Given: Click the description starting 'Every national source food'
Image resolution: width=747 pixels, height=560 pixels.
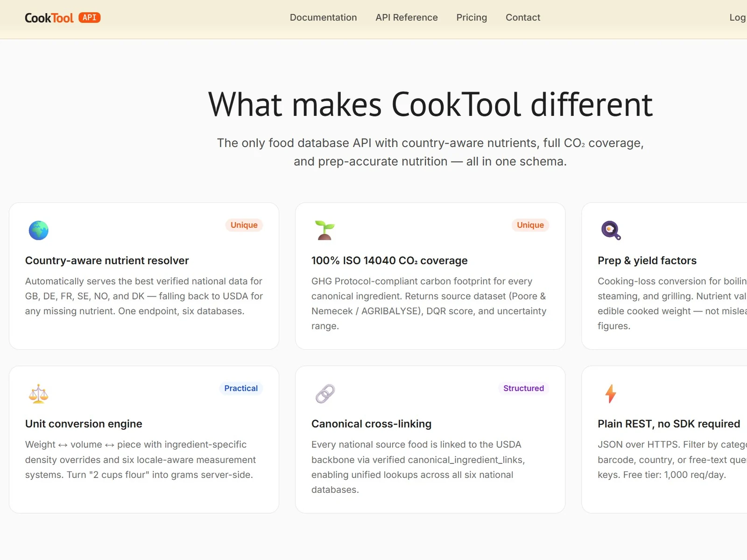Looking at the screenshot, I should point(418,467).
